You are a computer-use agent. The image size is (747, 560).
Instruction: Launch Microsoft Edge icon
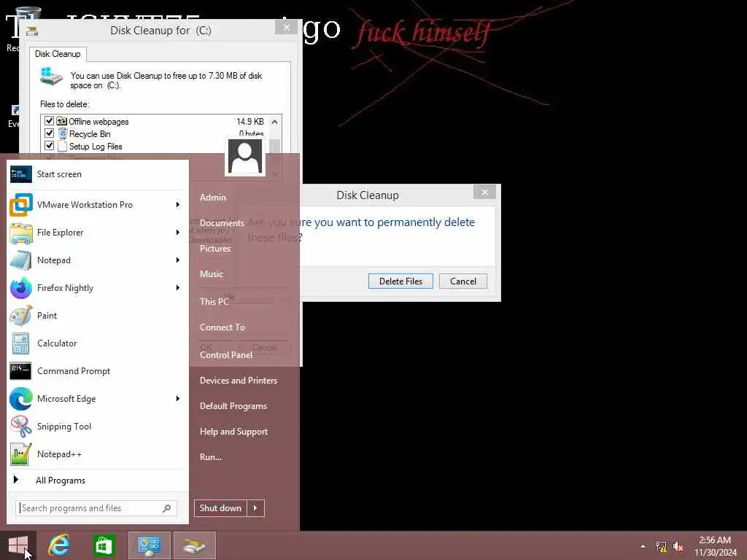[x=21, y=399]
